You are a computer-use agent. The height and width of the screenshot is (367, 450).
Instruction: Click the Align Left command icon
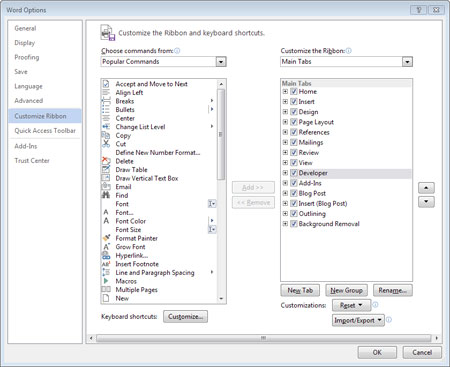tap(106, 92)
